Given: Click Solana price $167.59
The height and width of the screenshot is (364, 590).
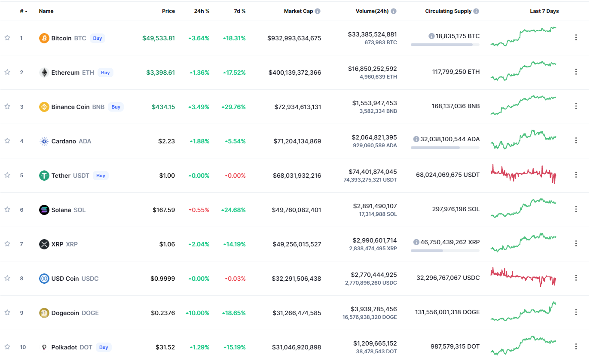Looking at the screenshot, I should (164, 210).
